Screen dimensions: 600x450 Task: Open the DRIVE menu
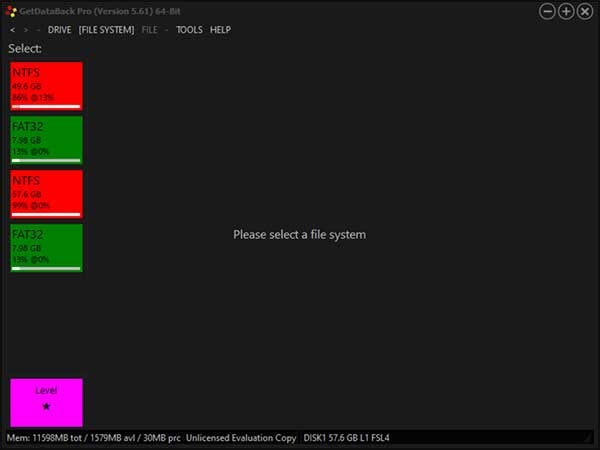pyautogui.click(x=59, y=30)
